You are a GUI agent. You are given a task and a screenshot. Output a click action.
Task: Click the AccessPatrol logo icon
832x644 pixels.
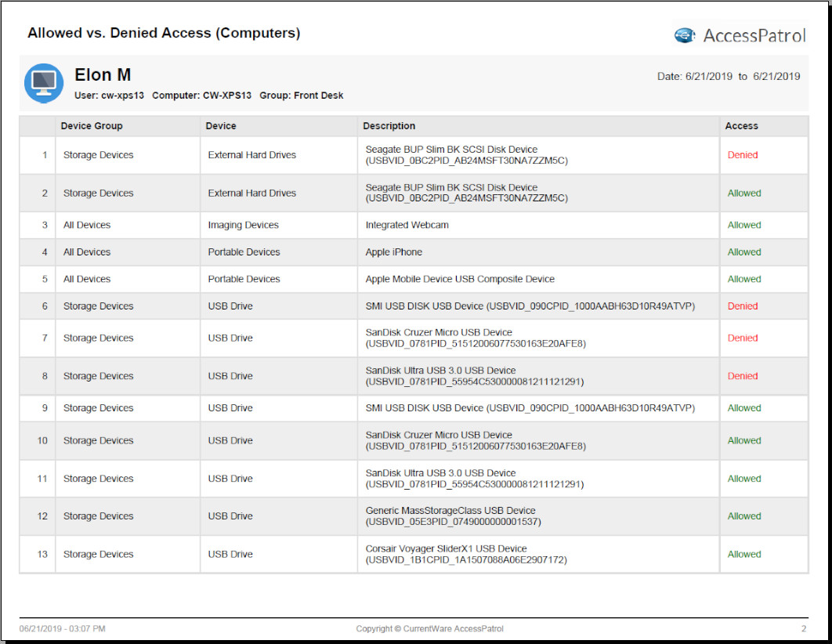tap(685, 35)
